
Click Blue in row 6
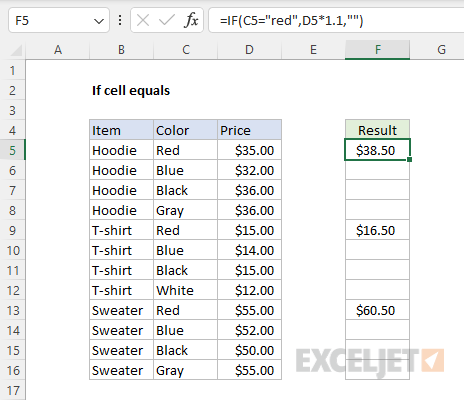pyautogui.click(x=185, y=170)
